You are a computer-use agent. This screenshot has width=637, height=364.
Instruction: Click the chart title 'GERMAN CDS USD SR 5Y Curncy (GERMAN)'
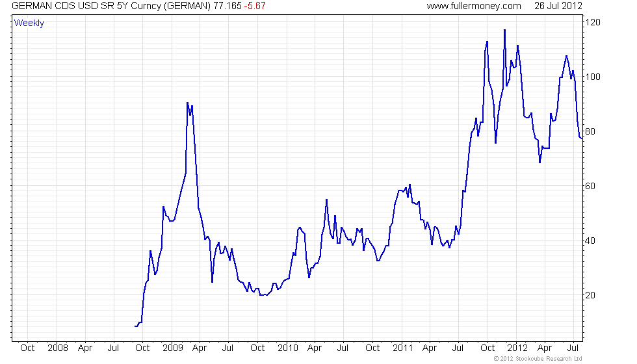coord(111,6)
